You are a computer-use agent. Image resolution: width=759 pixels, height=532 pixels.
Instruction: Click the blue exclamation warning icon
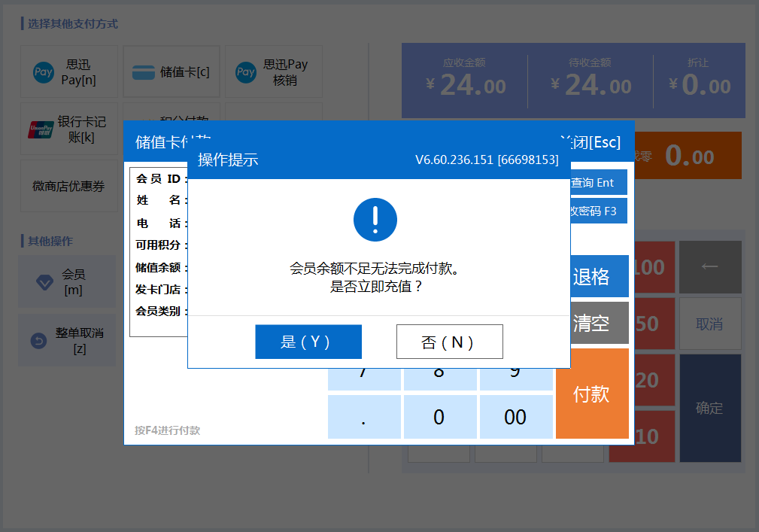(375, 220)
